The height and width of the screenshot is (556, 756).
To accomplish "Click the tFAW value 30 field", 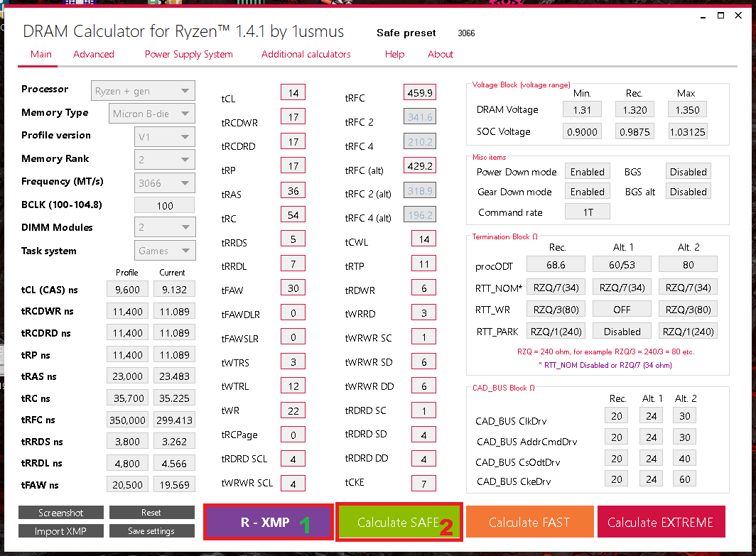I will pos(293,288).
